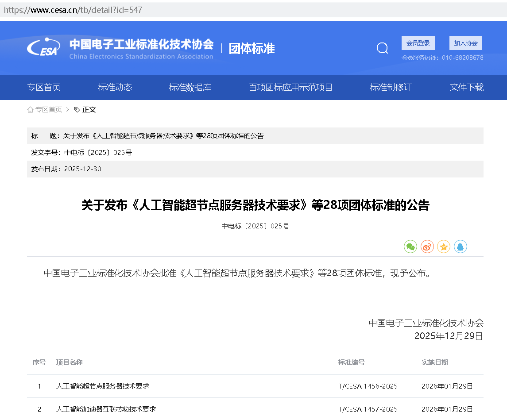Click the 会员登录 login button
This screenshot has height=420, width=507.
[418, 42]
